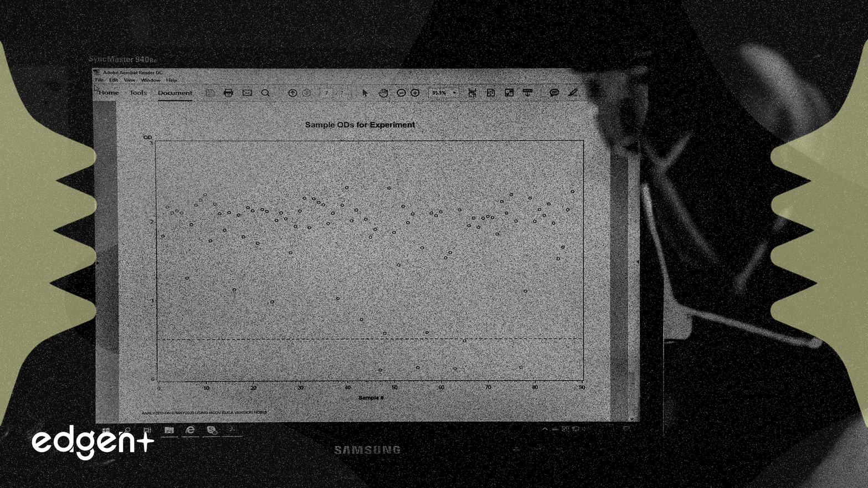Send the file via the email envelope icon
This screenshot has height=488, width=868.
tap(247, 93)
